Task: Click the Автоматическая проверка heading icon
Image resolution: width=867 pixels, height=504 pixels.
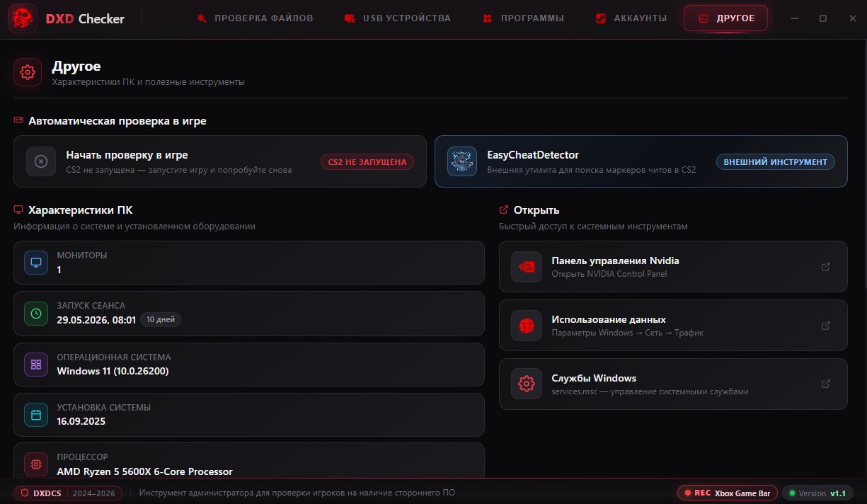Action: [18, 120]
